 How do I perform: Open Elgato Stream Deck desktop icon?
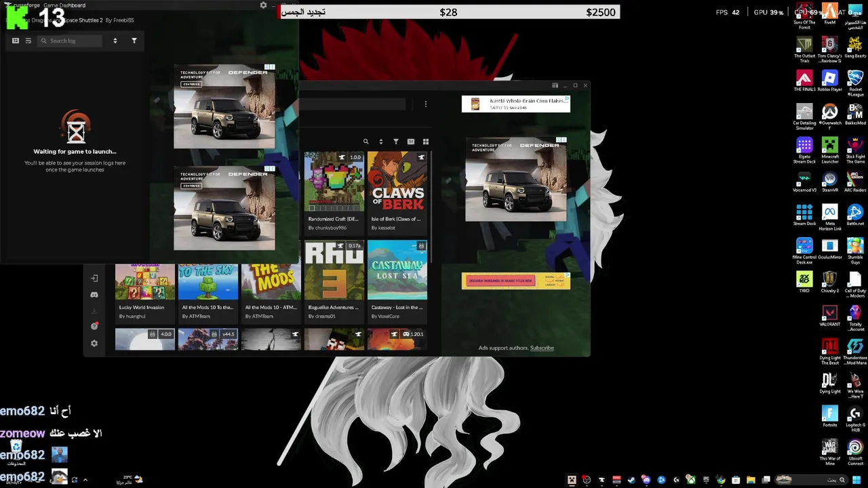804,150
